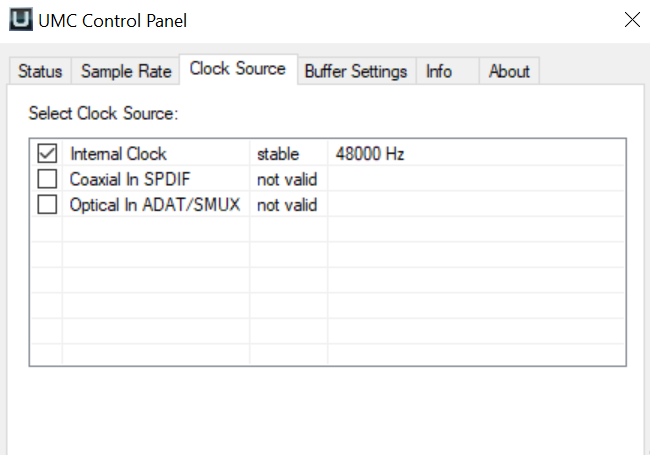Go to the Buffer Settings tab
The height and width of the screenshot is (455, 650).
[356, 71]
